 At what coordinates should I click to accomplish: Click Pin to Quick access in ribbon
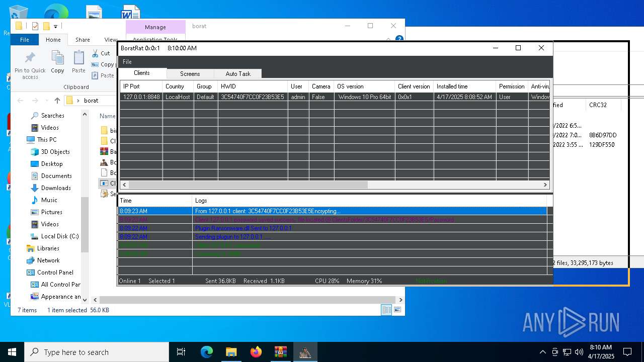pyautogui.click(x=30, y=65)
